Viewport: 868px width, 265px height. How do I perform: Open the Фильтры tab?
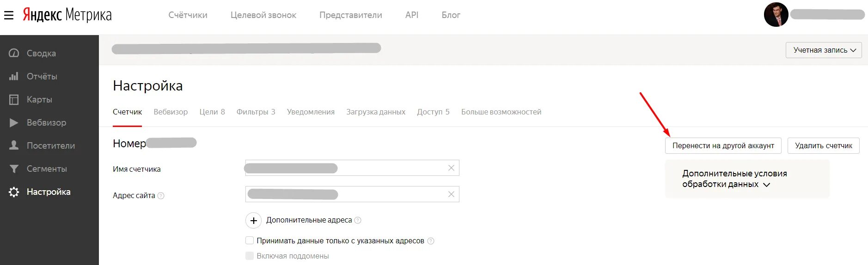click(256, 112)
